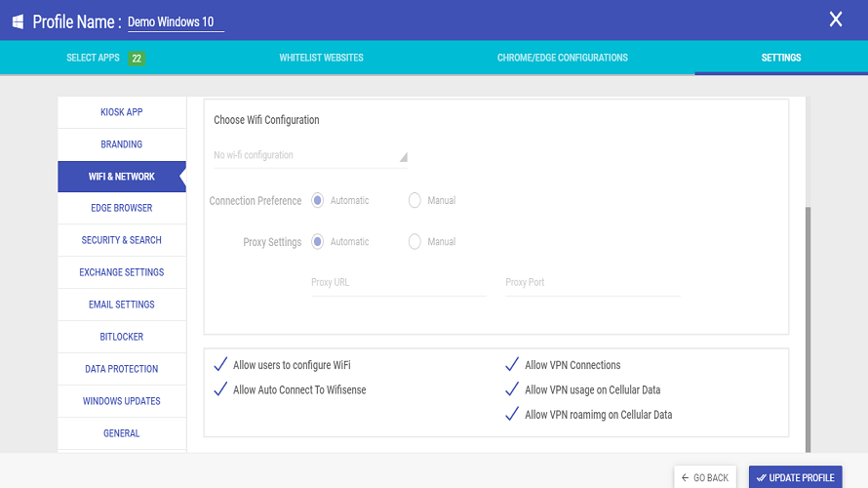This screenshot has height=488, width=868.
Task: Switch to Whitelist Websites tab
Action: pyautogui.click(x=321, y=58)
